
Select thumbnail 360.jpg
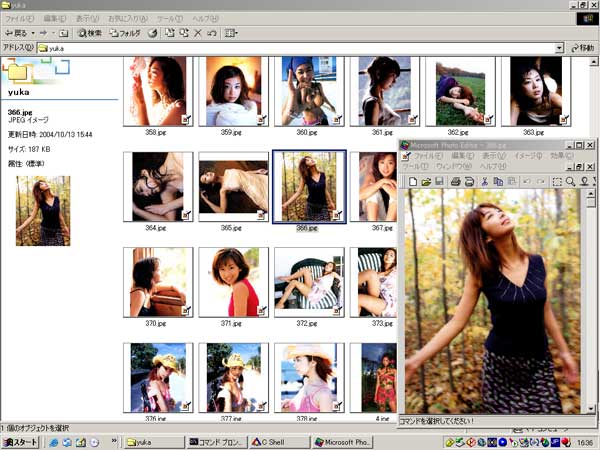coord(309,91)
